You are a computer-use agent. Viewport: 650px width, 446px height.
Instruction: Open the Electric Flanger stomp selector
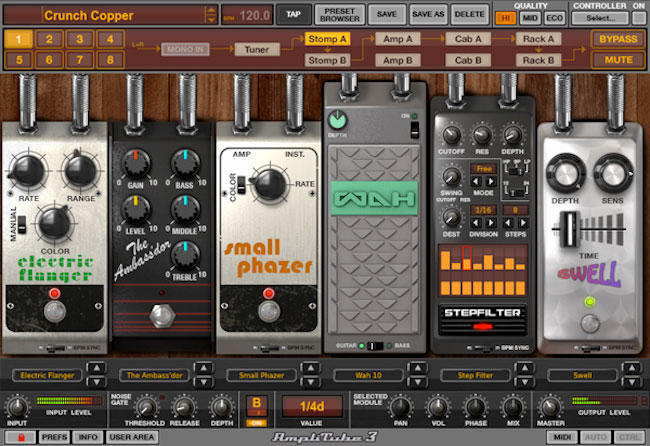click(x=47, y=376)
